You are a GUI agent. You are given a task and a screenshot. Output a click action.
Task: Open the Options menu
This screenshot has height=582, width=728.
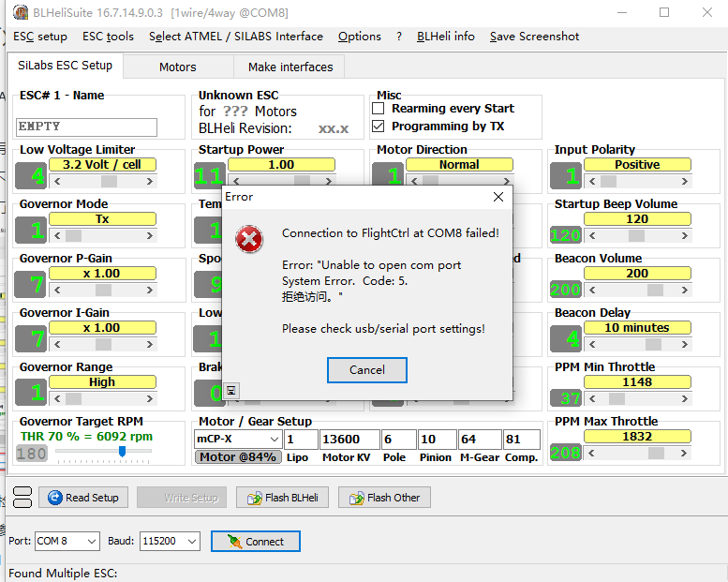click(x=360, y=37)
